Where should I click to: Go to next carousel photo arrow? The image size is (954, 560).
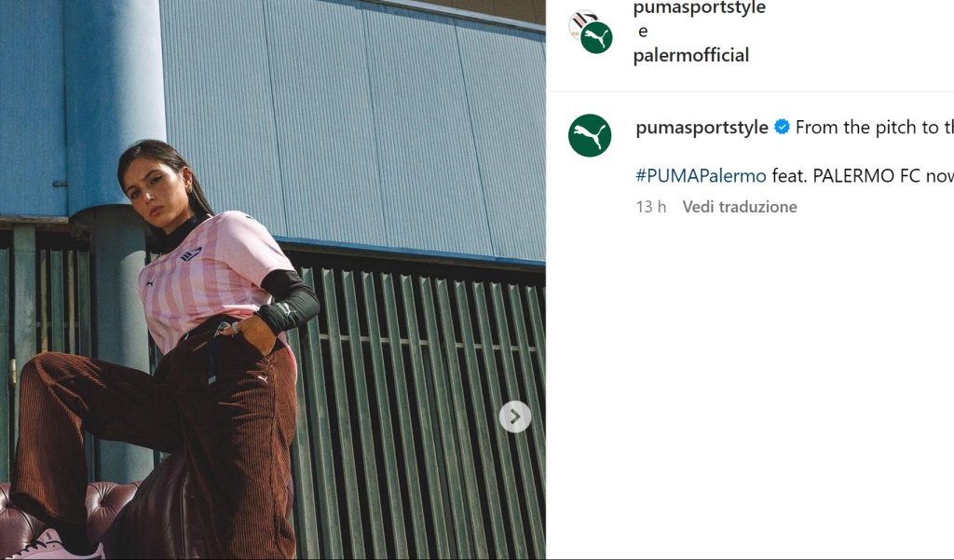[514, 417]
